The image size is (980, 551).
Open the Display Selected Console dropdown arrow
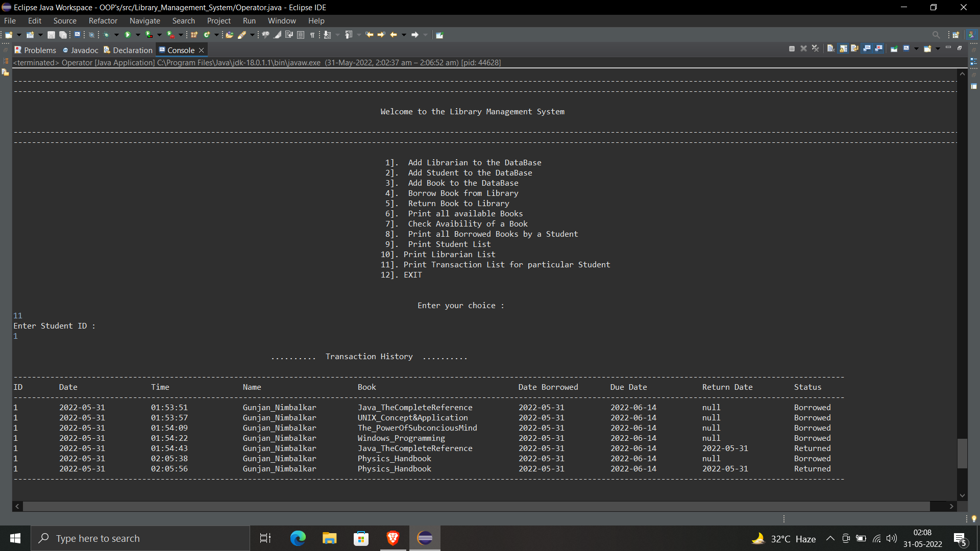(x=916, y=48)
